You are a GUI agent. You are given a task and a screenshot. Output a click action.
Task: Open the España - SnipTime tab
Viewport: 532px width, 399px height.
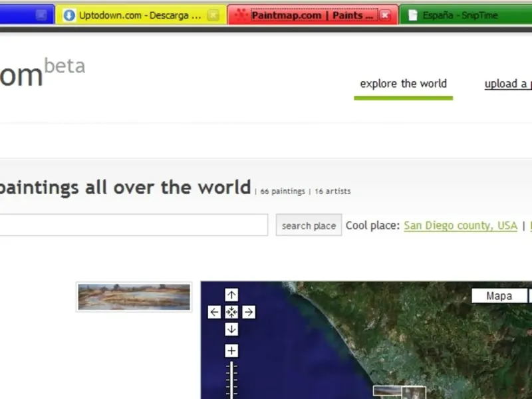(x=465, y=15)
